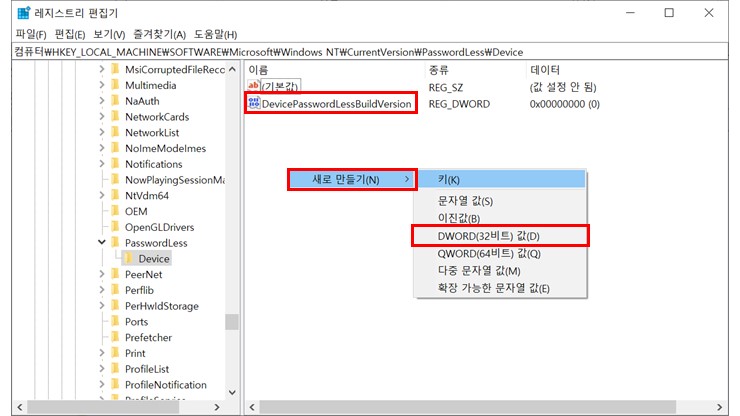Open the 파일(F) menu
This screenshot has height=416, width=740.
tap(31, 34)
